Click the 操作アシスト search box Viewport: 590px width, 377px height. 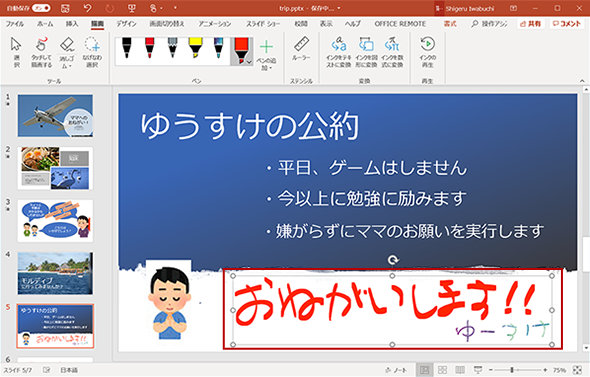pos(489,24)
